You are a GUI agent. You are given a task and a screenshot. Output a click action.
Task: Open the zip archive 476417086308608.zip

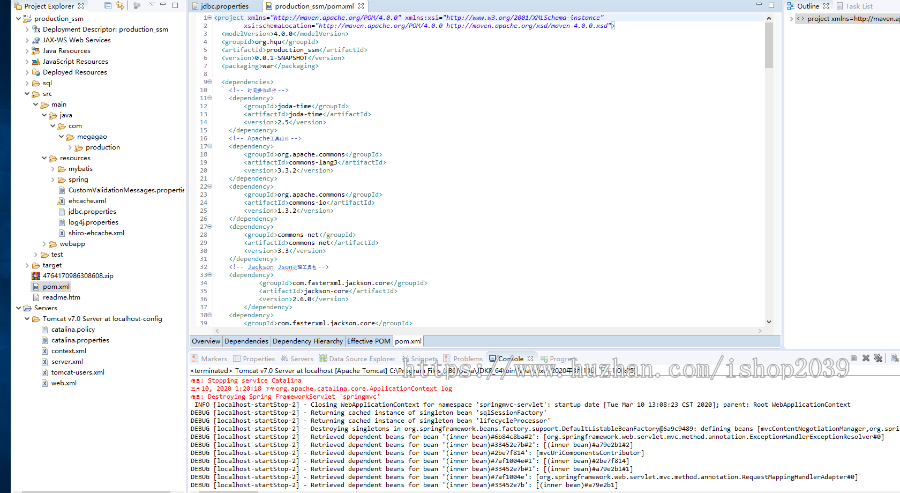77,275
